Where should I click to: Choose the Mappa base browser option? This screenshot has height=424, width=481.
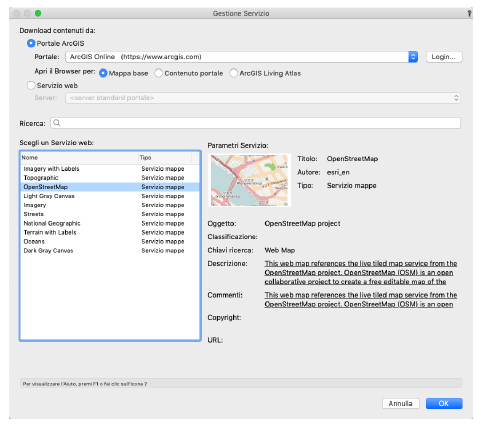[103, 73]
